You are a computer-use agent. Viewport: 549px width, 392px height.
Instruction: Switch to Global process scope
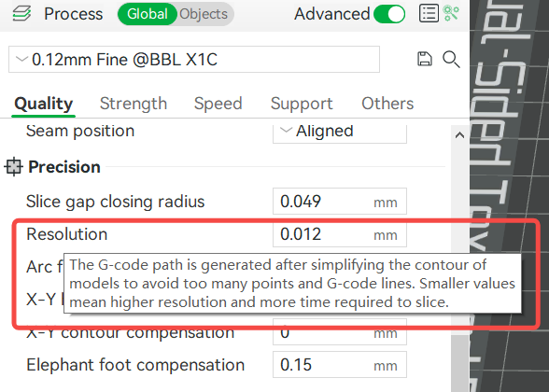tap(148, 14)
